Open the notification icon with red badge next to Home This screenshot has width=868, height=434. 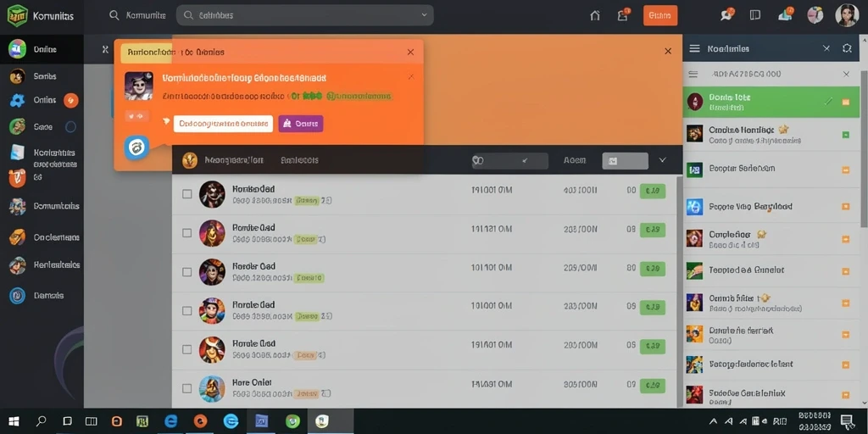pos(623,15)
